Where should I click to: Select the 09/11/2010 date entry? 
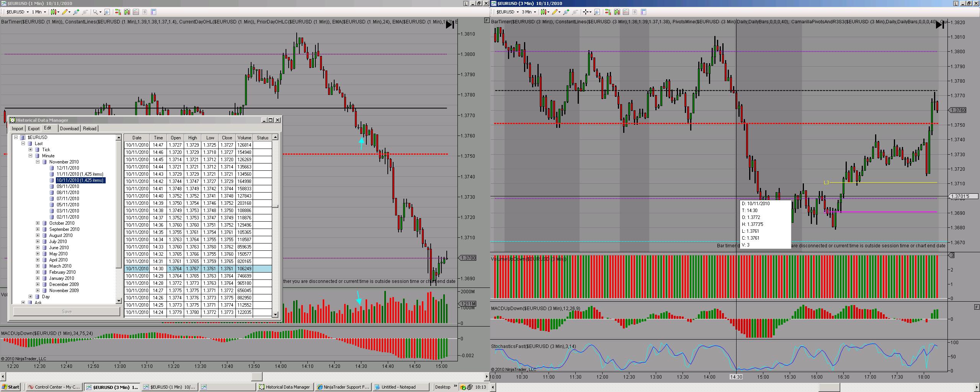pyautogui.click(x=68, y=186)
